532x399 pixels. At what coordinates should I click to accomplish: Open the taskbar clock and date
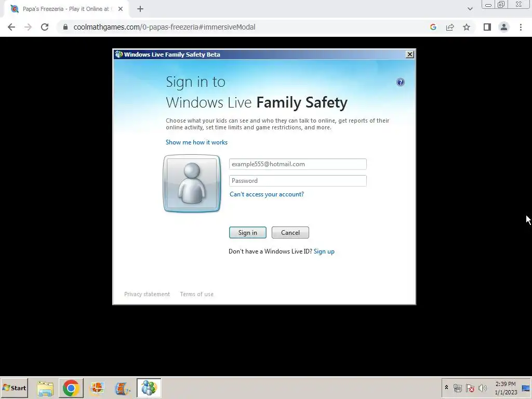point(506,388)
